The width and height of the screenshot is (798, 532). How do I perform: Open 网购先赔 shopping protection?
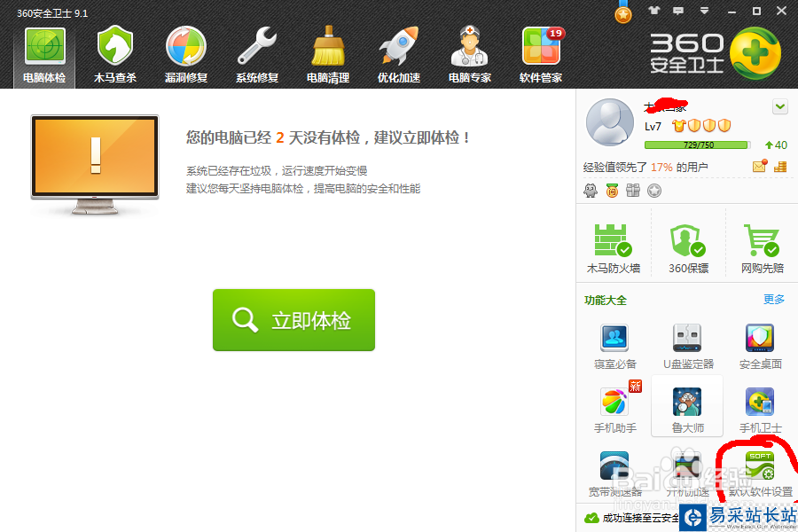(x=763, y=249)
